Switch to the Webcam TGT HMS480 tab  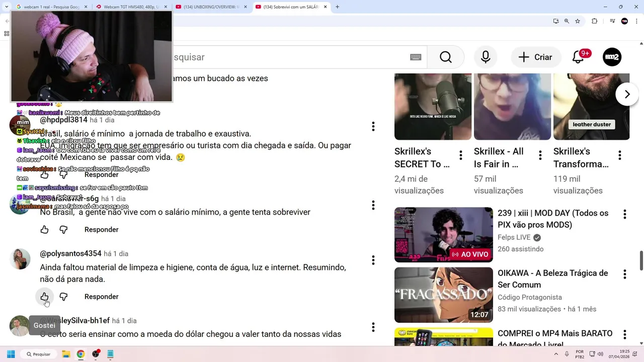pyautogui.click(x=131, y=7)
